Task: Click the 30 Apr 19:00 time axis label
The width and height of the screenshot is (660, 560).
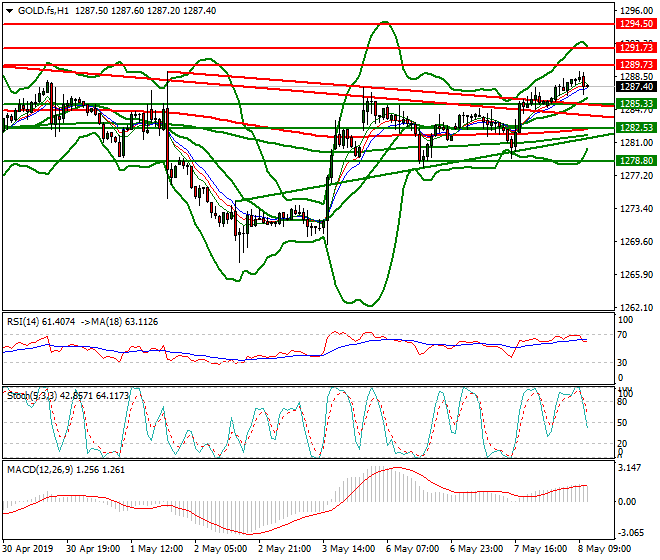Action: (93, 549)
